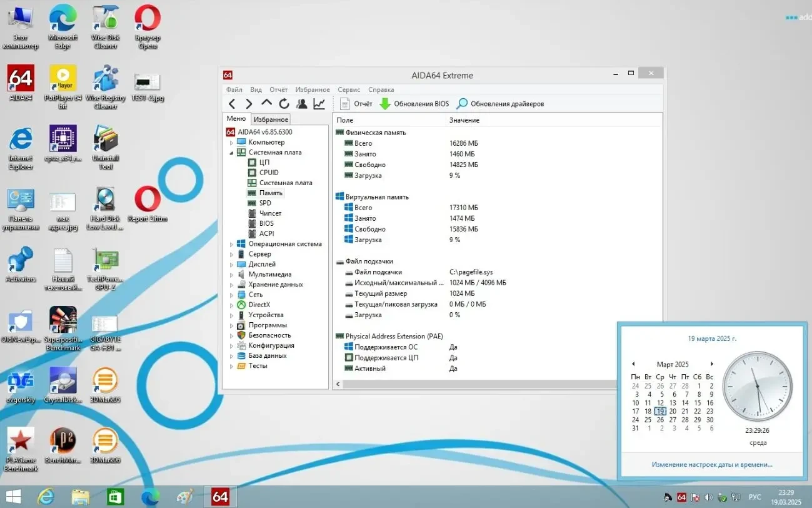Open the graph chart toolbar icon
The height and width of the screenshot is (508, 812).
point(319,104)
